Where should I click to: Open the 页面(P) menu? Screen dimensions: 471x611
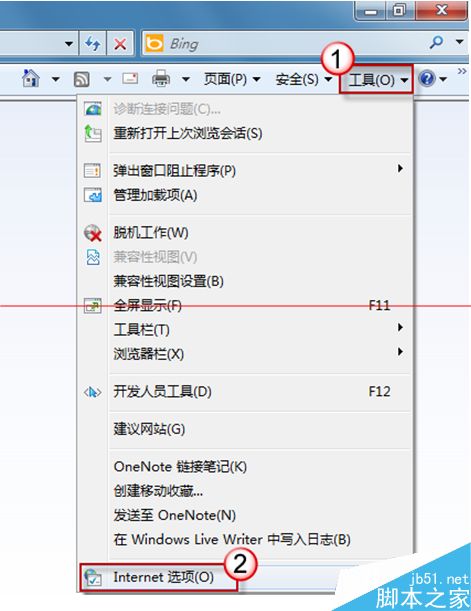tap(232, 79)
